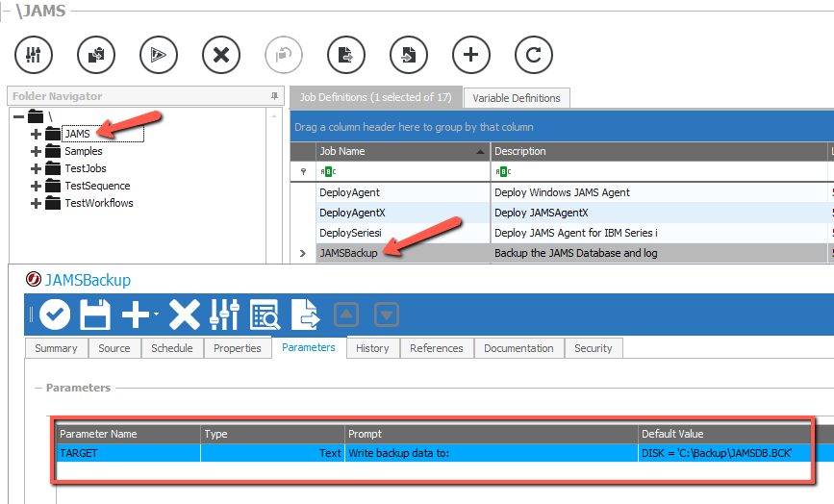The image size is (834, 504).
Task: Sort by Job Name column header
Action: (403, 151)
